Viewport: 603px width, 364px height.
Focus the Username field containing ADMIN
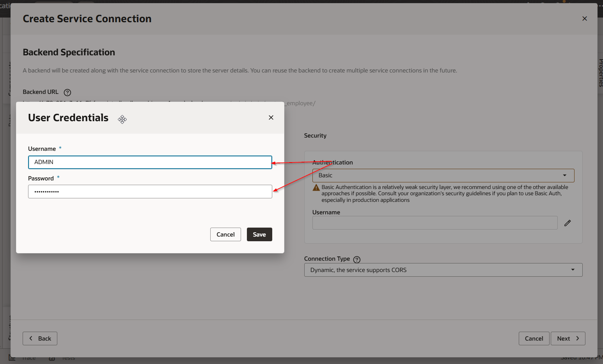tap(150, 162)
